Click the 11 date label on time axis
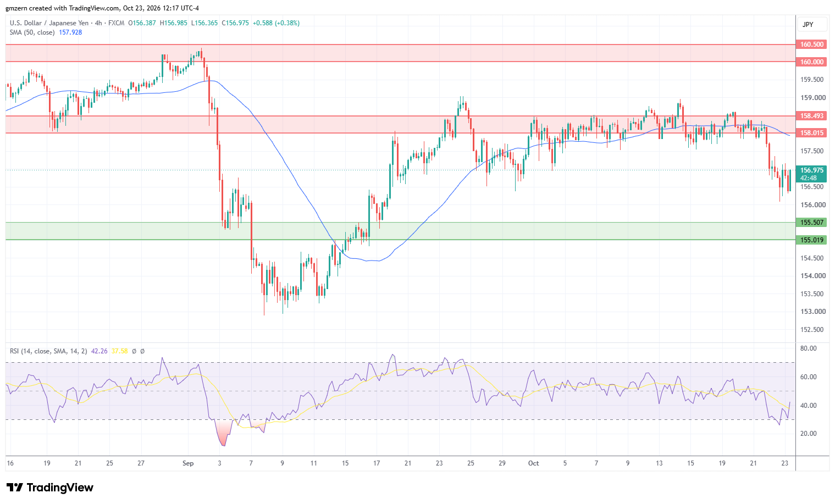This screenshot has width=835, height=504. pos(314,463)
